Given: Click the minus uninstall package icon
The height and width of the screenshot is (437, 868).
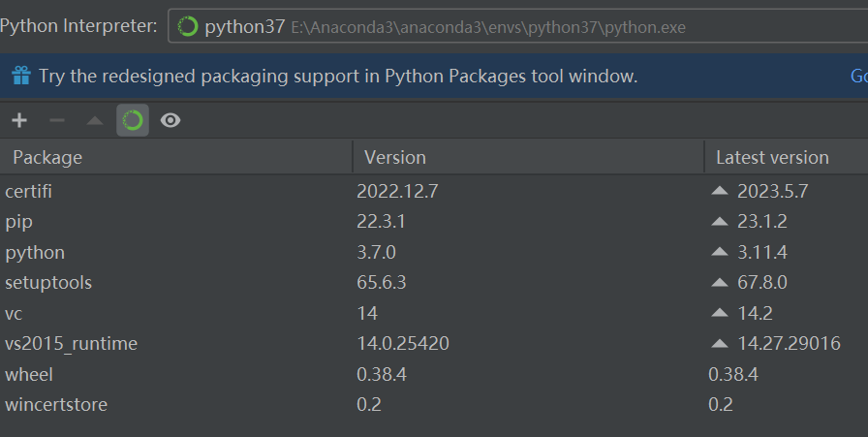Looking at the screenshot, I should point(57,120).
